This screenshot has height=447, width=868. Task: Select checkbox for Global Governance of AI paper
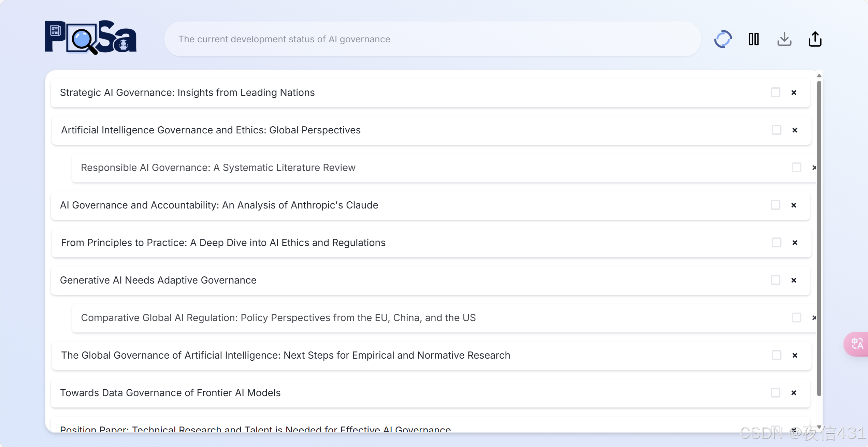(x=777, y=355)
